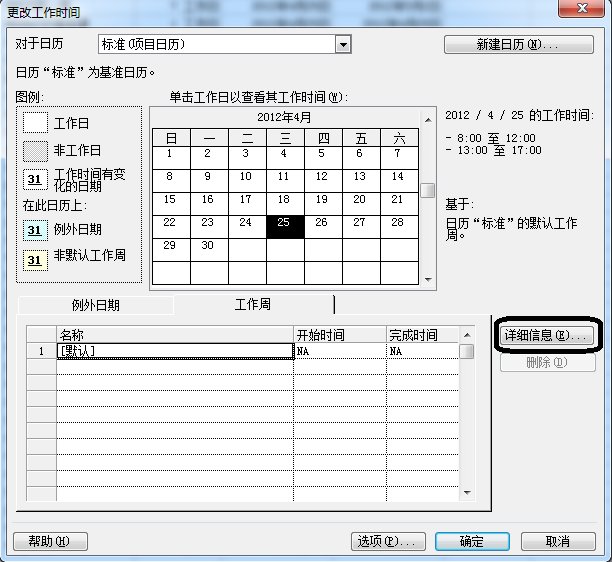Viewport: 612px width, 562px height.
Task: Click the 完成时间 column header
Action: point(423,335)
